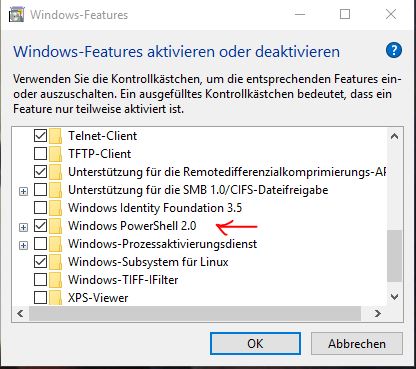Confirm changes with the OK button
This screenshot has width=416, height=369.
255,343
